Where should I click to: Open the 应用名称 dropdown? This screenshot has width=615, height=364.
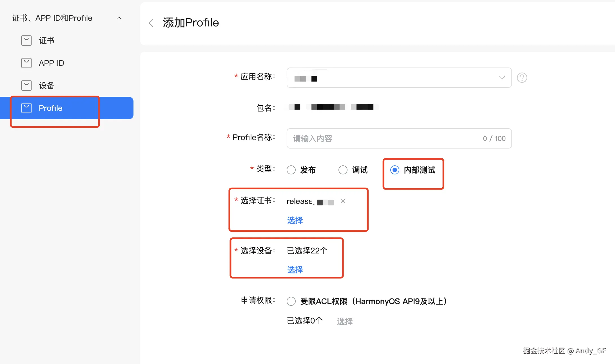[x=394, y=78]
